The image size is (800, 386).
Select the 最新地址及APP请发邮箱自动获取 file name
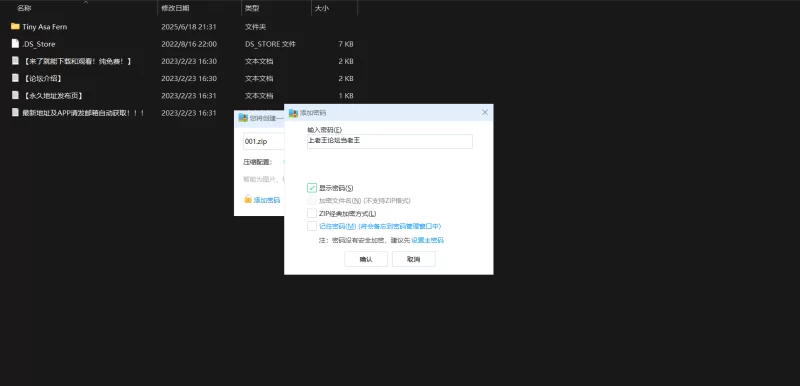(x=84, y=113)
